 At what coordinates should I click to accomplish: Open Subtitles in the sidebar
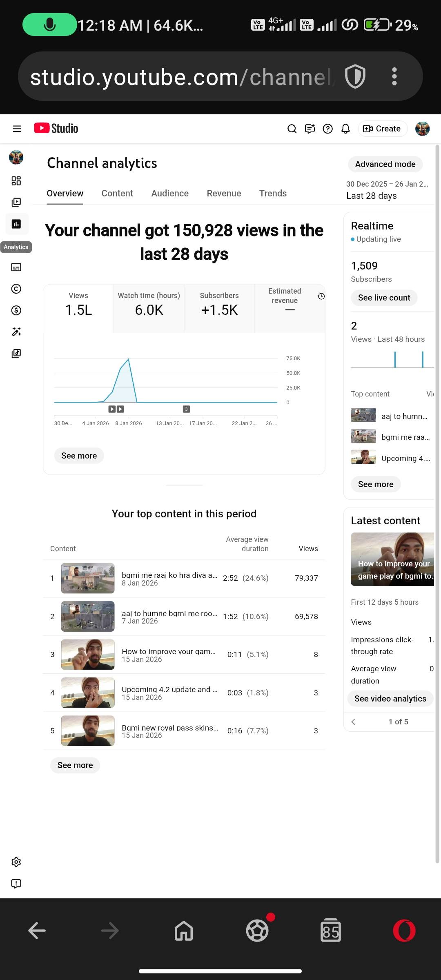point(16,267)
